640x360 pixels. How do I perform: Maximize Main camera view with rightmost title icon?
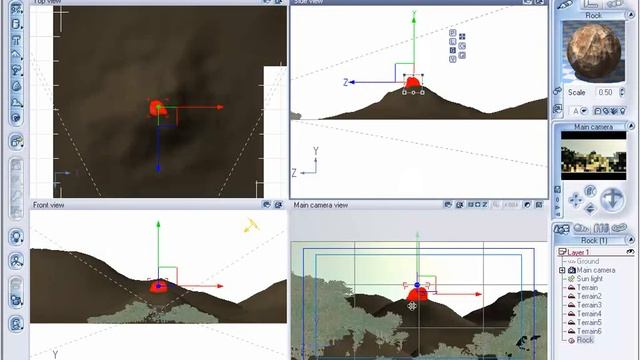tap(539, 204)
